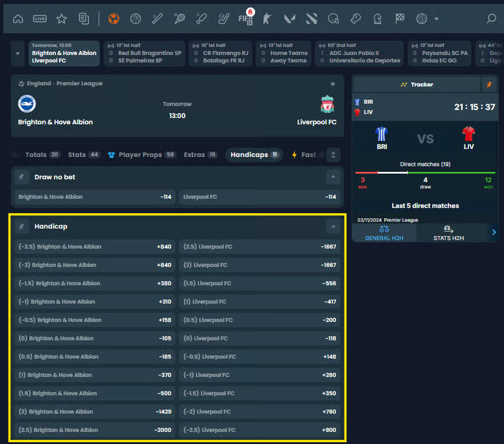Bet on (-1.5) Brighton & Hove Albion +380
This screenshot has width=504, height=444.
pyautogui.click(x=95, y=283)
